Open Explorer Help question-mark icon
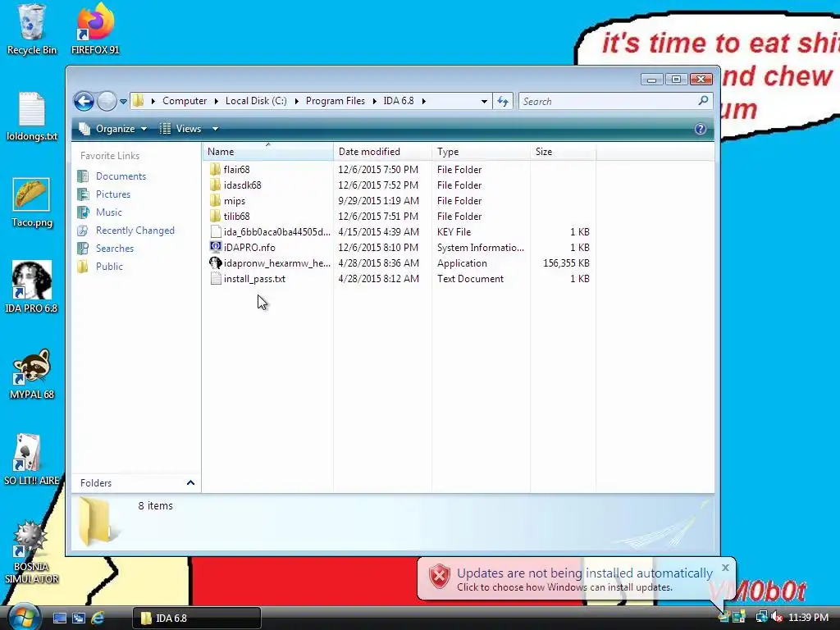This screenshot has height=630, width=840. click(x=701, y=129)
